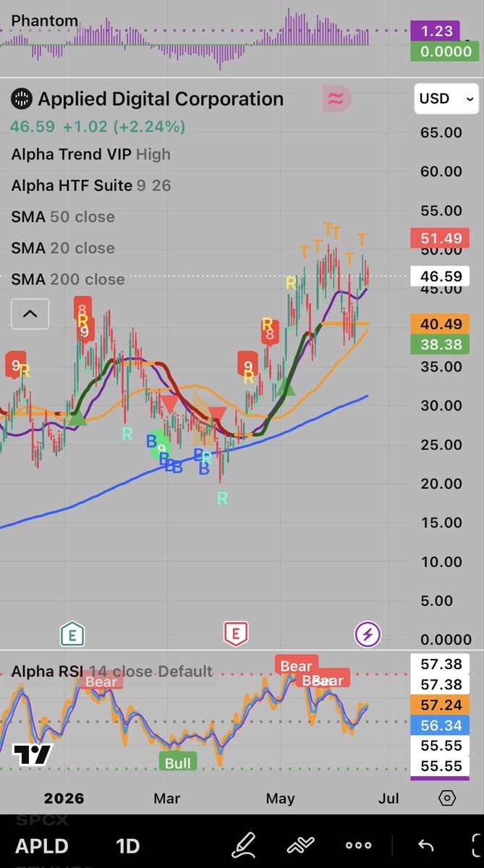Tap the Bear label near 2026 start

pos(101,681)
